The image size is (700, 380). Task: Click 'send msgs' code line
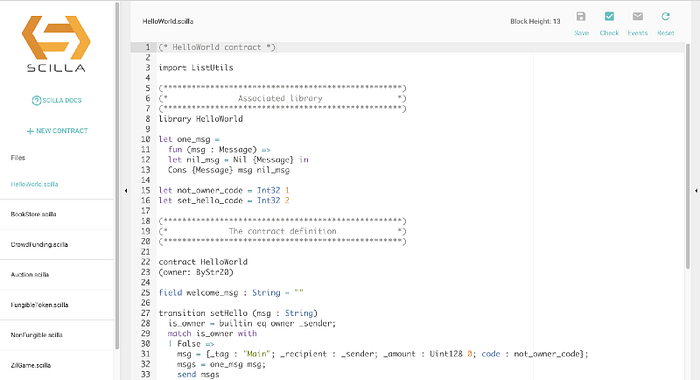(x=198, y=374)
